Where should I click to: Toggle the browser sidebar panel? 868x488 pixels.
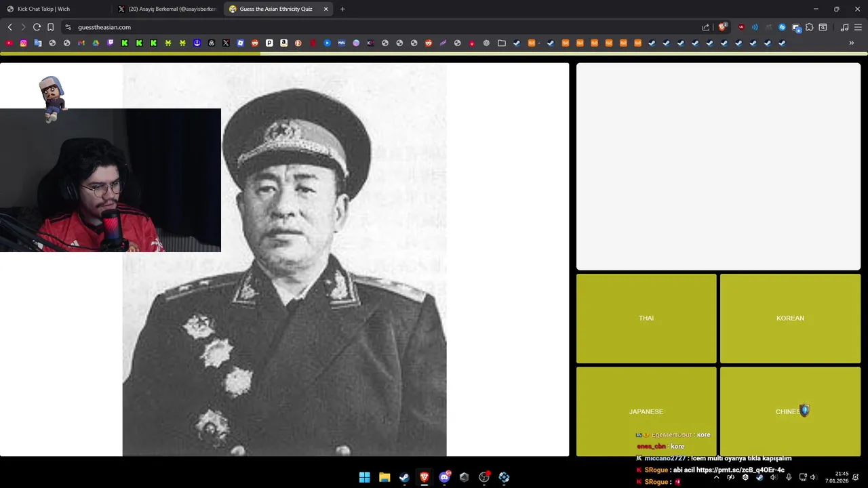823,27
